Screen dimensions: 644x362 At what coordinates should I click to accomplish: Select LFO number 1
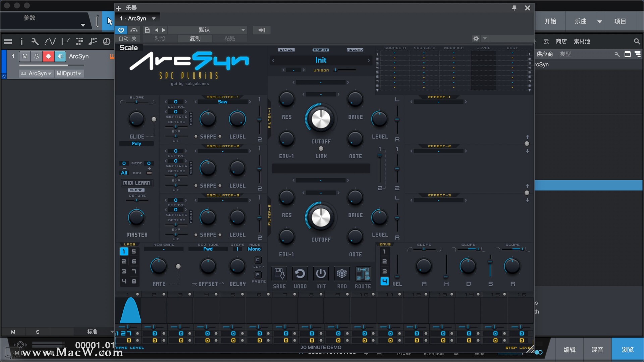(124, 251)
